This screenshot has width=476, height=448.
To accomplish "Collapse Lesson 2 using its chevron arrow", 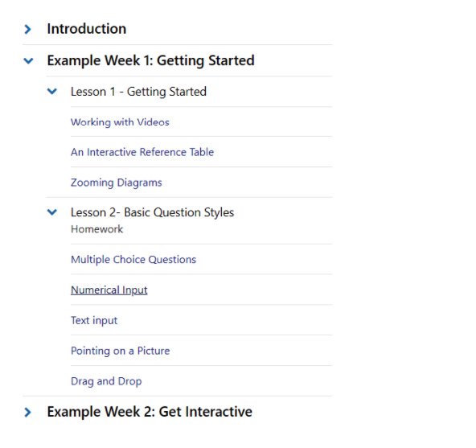I will (x=52, y=212).
